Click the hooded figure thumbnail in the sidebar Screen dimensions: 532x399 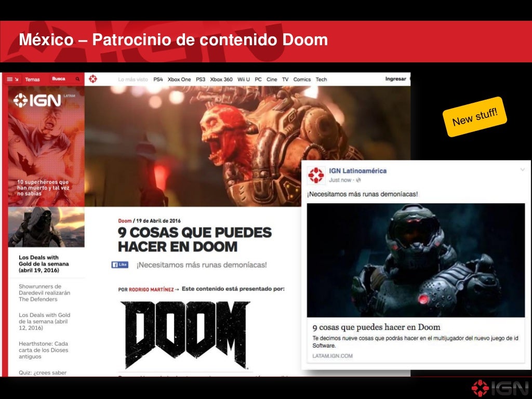pyautogui.click(x=46, y=227)
